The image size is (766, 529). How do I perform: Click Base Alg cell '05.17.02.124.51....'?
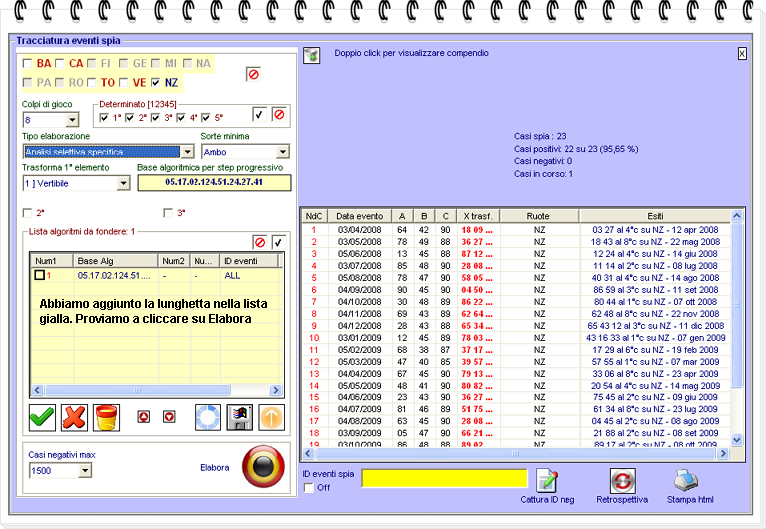[114, 275]
